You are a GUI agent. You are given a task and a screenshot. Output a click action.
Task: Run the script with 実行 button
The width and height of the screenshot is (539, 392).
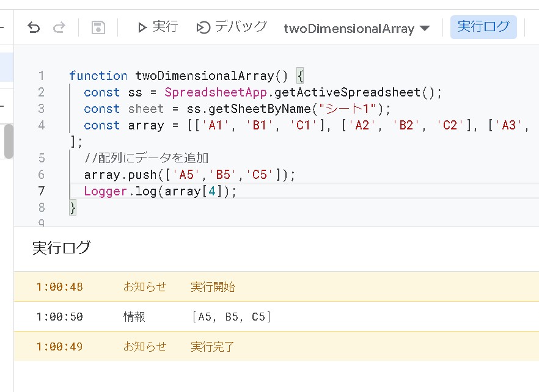(x=158, y=27)
